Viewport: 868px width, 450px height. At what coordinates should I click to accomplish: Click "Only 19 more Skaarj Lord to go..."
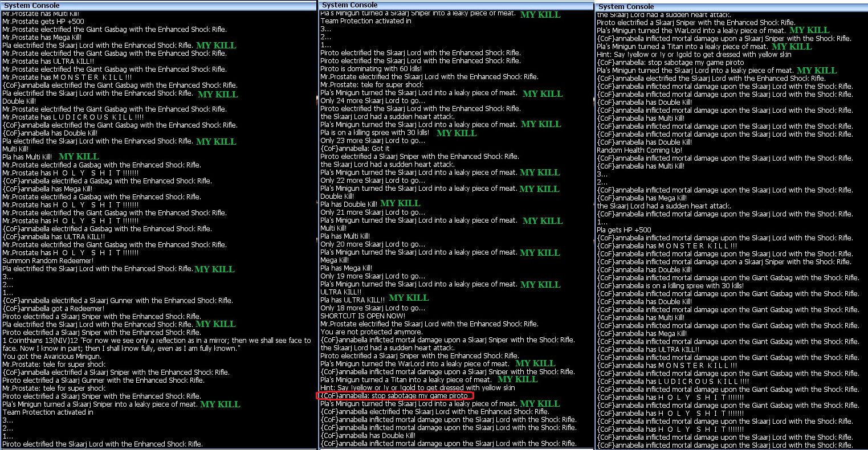[x=373, y=276]
